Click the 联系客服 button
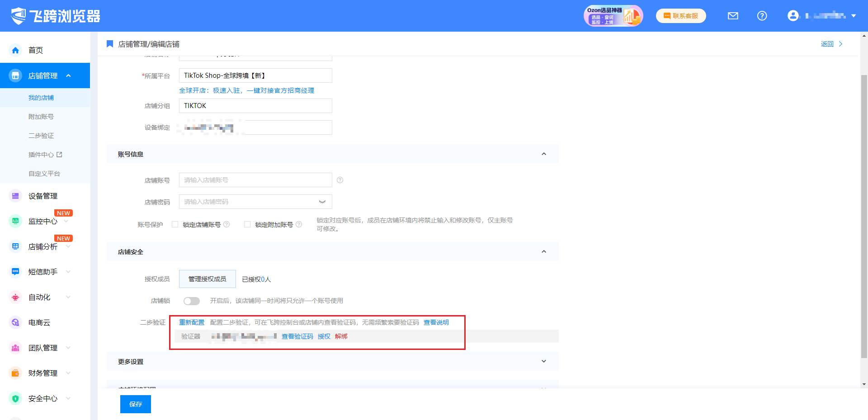 pyautogui.click(x=681, y=16)
